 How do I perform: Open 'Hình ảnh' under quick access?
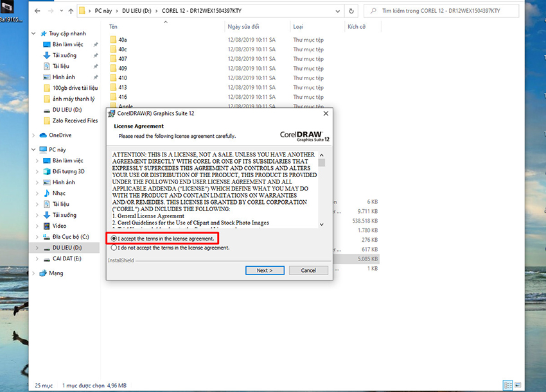[x=64, y=77]
